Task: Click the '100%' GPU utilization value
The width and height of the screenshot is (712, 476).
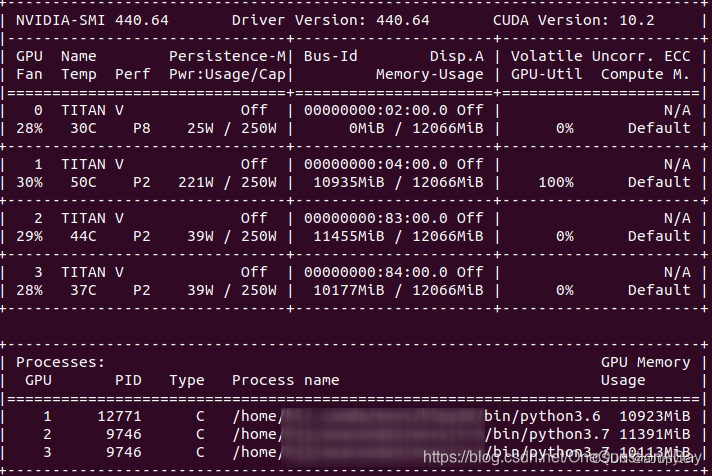Action: pyautogui.click(x=556, y=183)
